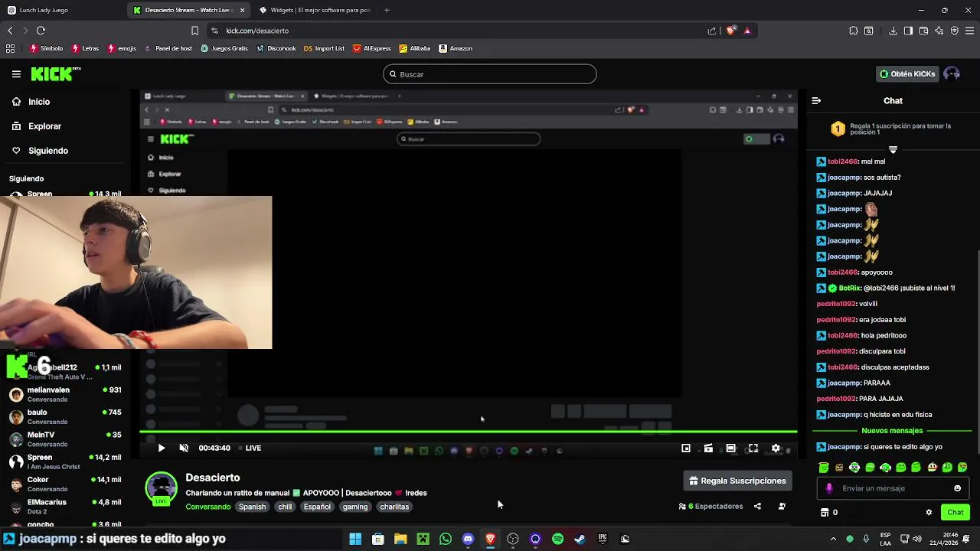980x551 pixels.
Task: Click the Brave Shields lion icon
Action: point(731,31)
